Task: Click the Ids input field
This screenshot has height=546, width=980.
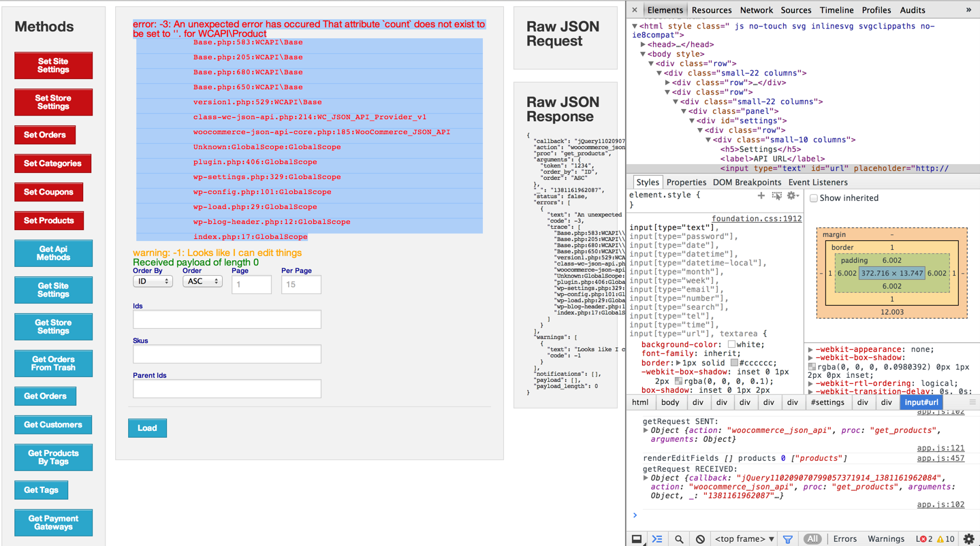Action: pos(227,319)
